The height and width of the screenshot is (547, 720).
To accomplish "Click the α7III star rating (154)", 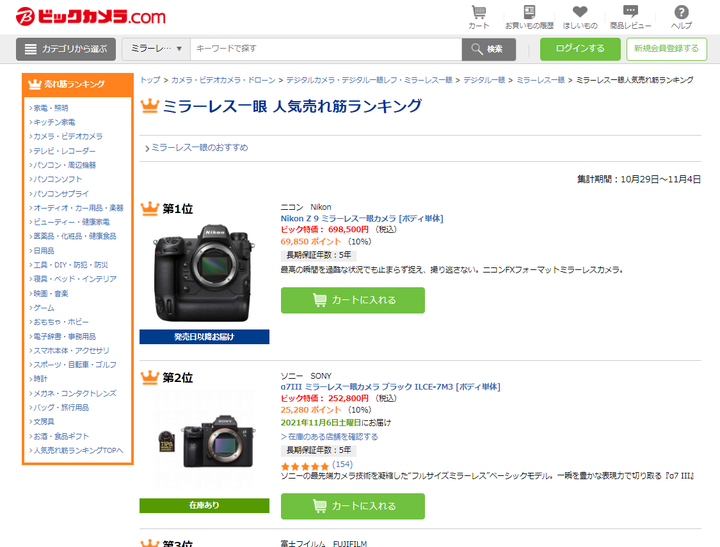I will pyautogui.click(x=317, y=465).
